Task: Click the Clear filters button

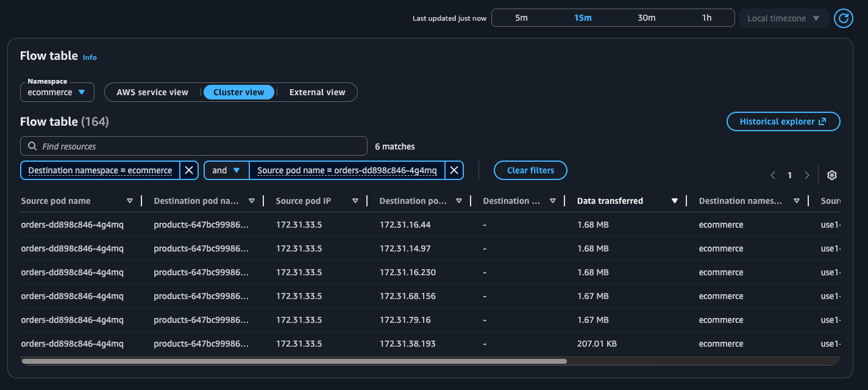Action: pyautogui.click(x=530, y=170)
